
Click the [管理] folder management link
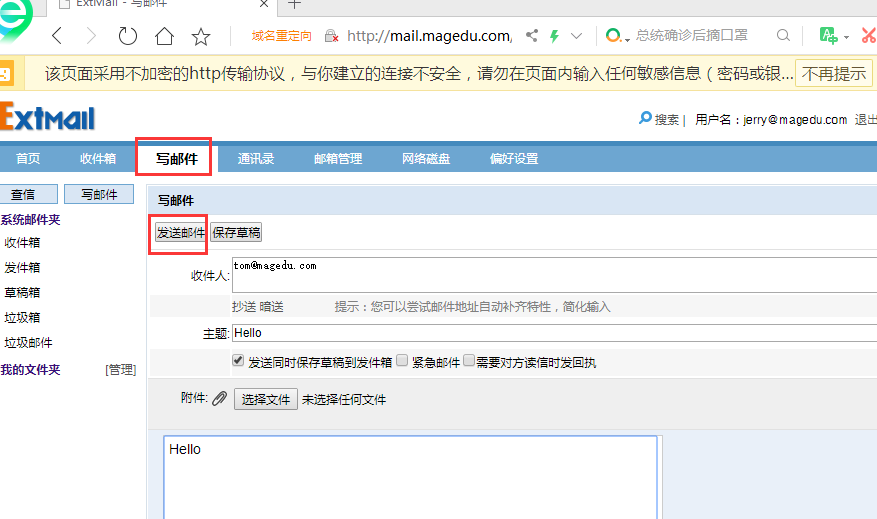[x=121, y=370]
